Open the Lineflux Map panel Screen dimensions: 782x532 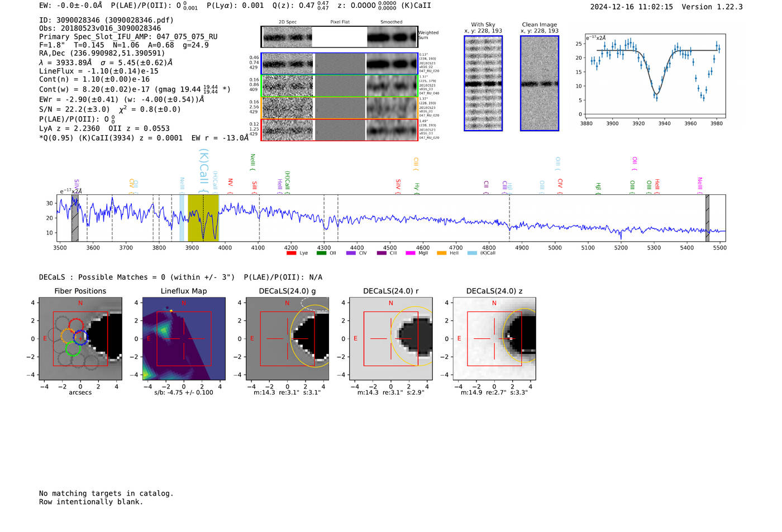click(184, 339)
